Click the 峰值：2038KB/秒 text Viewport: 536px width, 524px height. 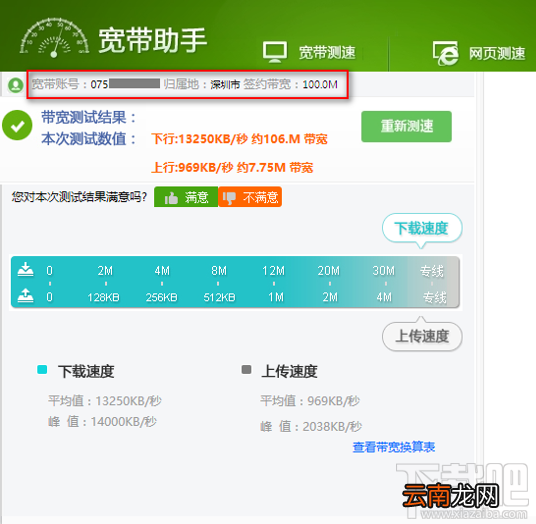coord(311,427)
